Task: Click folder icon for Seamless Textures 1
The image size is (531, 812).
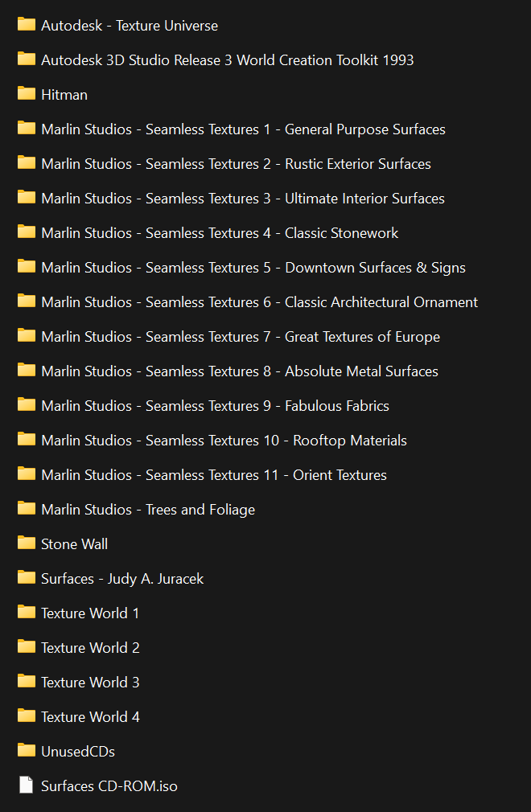Action: point(27,128)
